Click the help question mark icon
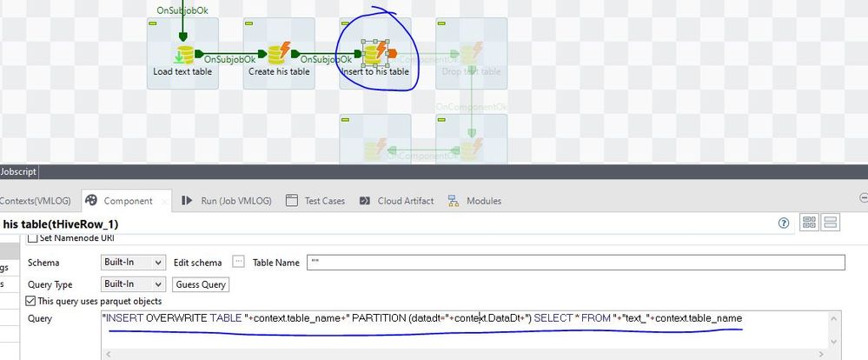Image resolution: width=868 pixels, height=360 pixels. (784, 223)
